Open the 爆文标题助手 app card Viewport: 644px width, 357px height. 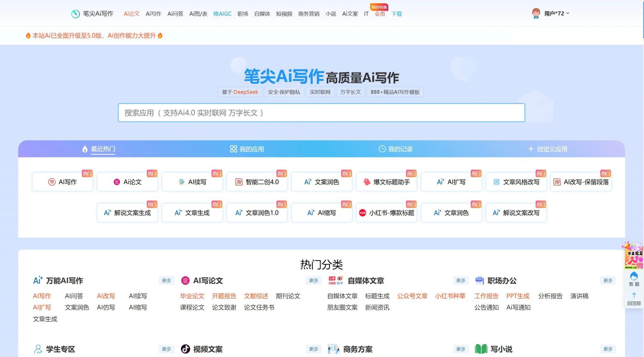386,182
